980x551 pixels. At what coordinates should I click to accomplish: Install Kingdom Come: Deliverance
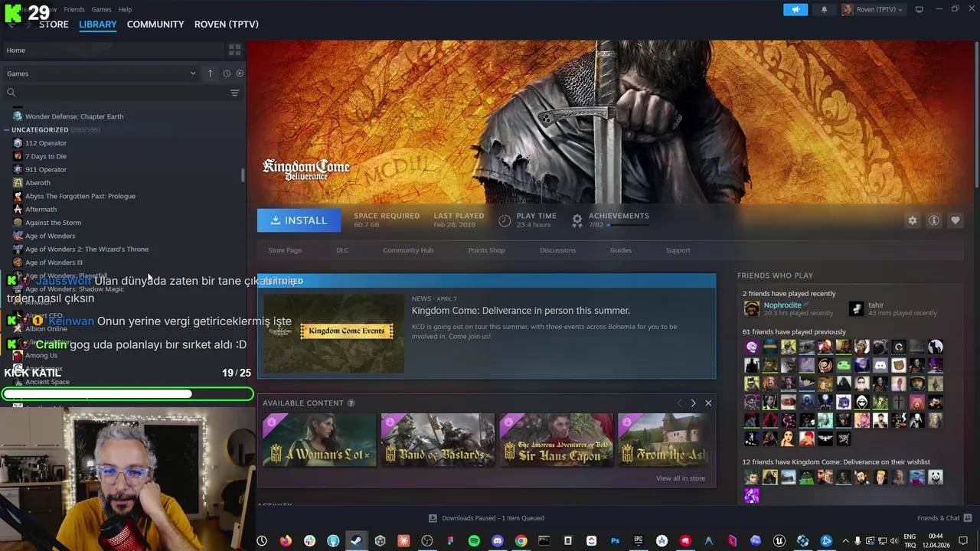(299, 220)
